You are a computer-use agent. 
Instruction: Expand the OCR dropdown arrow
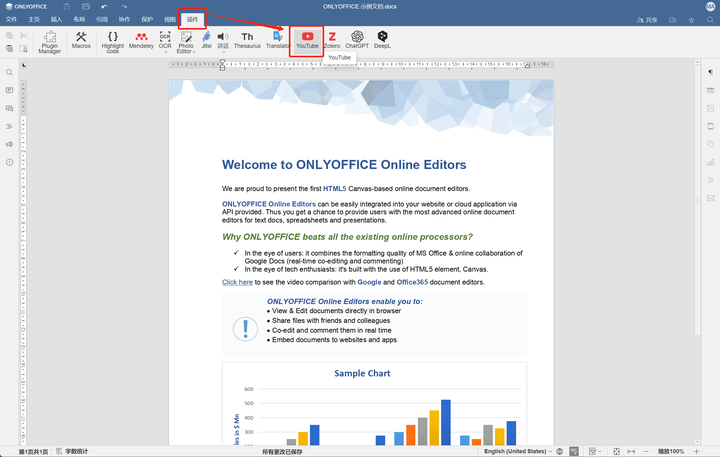[x=165, y=52]
